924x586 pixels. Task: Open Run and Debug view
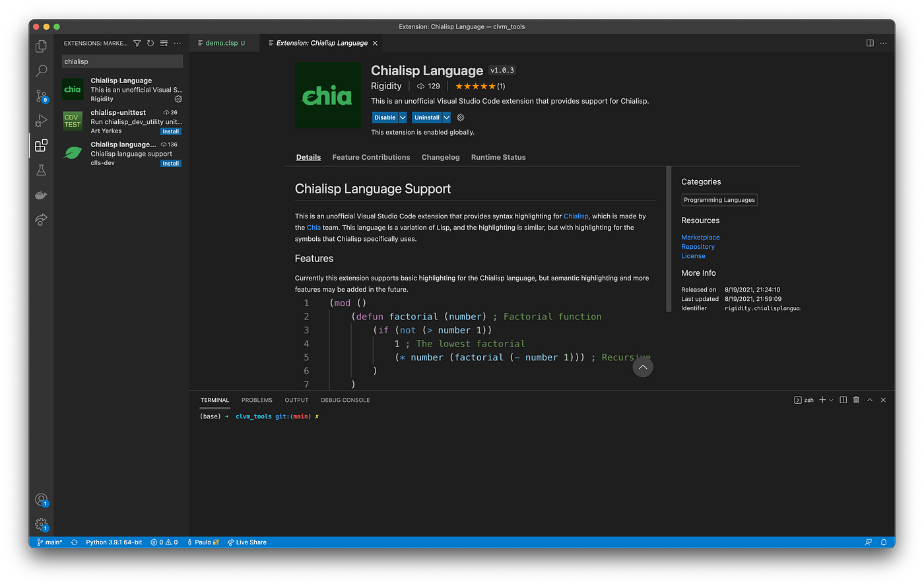41,121
